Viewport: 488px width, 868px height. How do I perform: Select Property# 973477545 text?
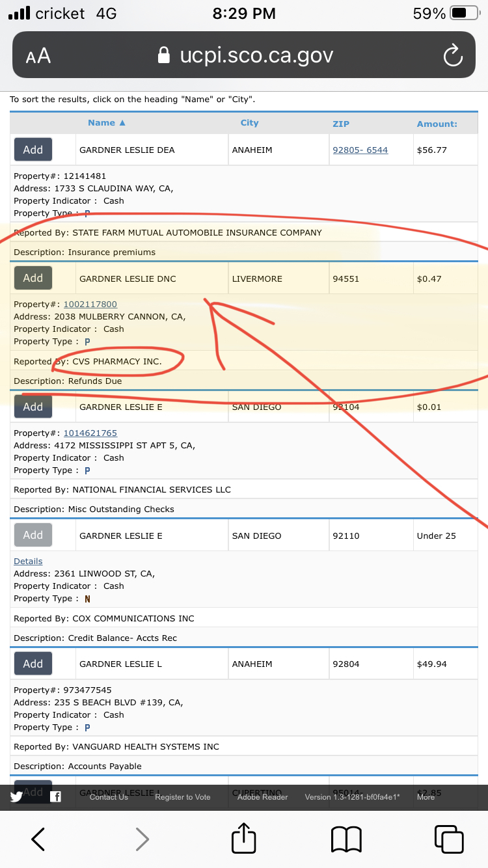[62, 690]
